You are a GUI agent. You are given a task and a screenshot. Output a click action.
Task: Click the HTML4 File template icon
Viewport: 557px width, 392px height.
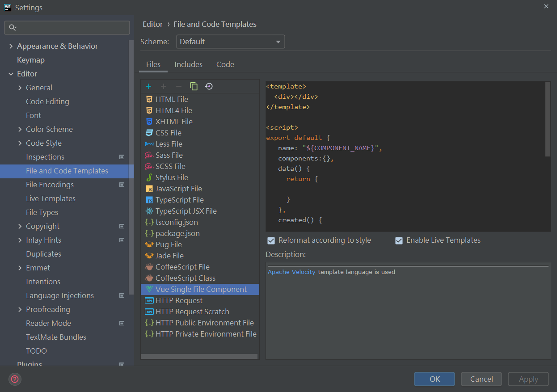(149, 110)
